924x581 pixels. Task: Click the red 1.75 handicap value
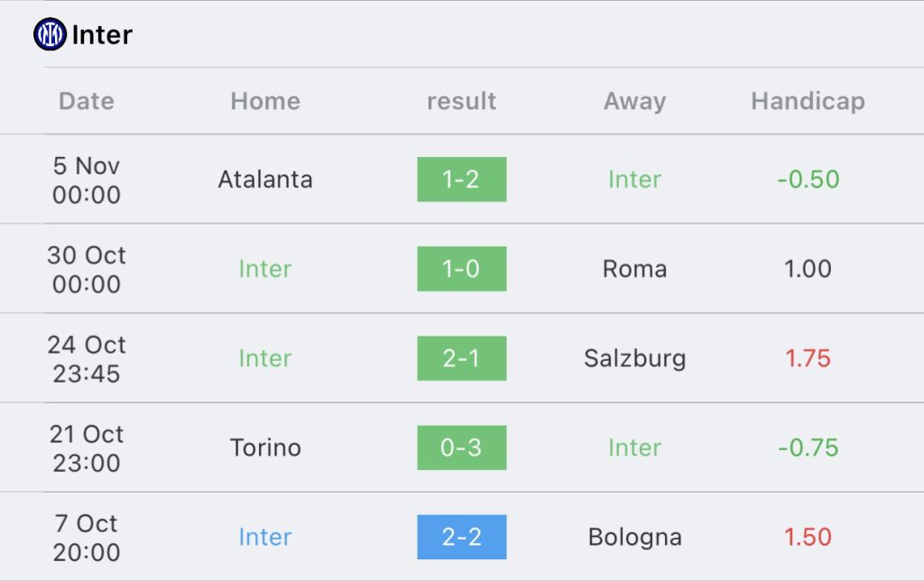[808, 358]
